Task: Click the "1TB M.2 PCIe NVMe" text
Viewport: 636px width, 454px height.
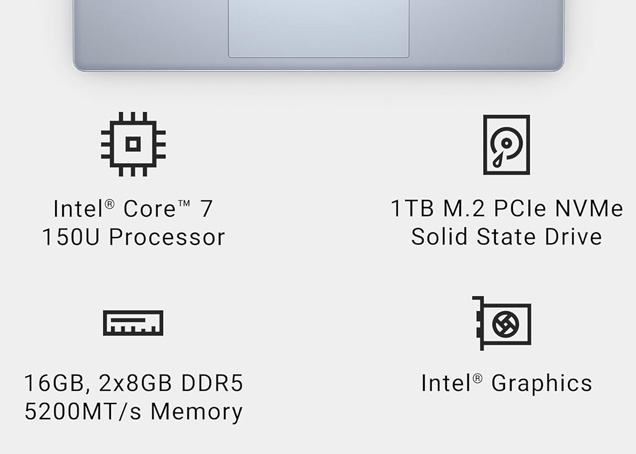Action: click(506, 209)
